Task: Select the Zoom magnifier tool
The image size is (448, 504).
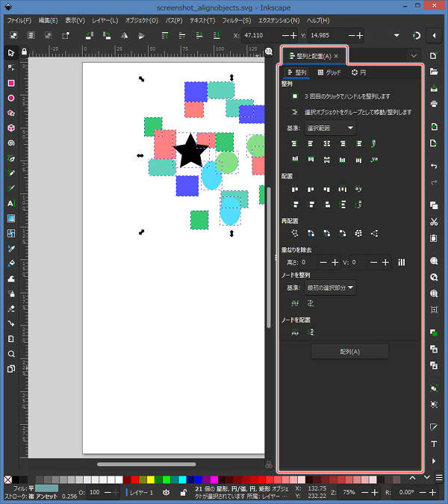Action: [10, 354]
